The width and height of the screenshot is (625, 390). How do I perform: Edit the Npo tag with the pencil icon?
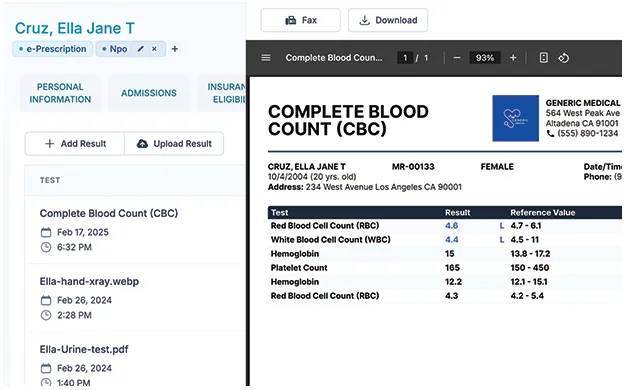pos(140,49)
